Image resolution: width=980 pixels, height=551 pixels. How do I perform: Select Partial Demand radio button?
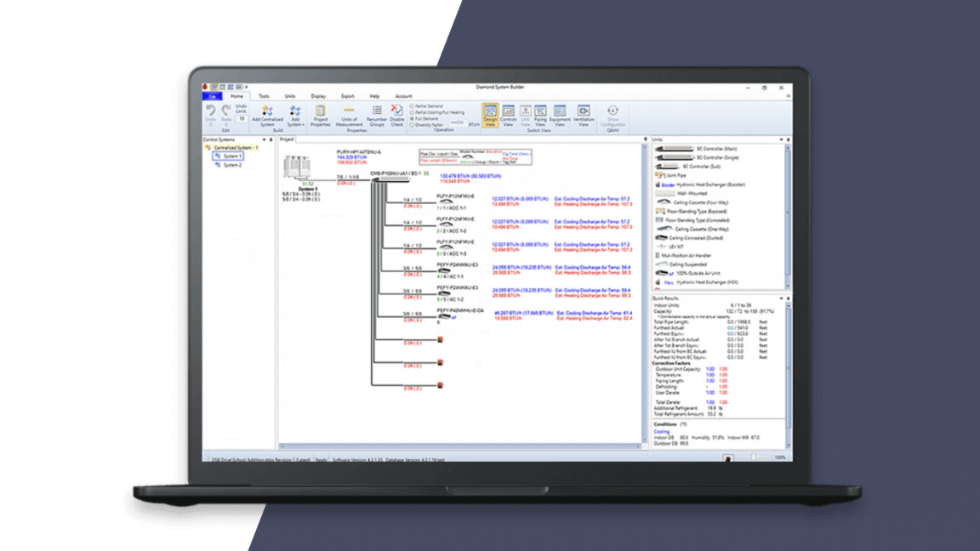click(x=412, y=106)
